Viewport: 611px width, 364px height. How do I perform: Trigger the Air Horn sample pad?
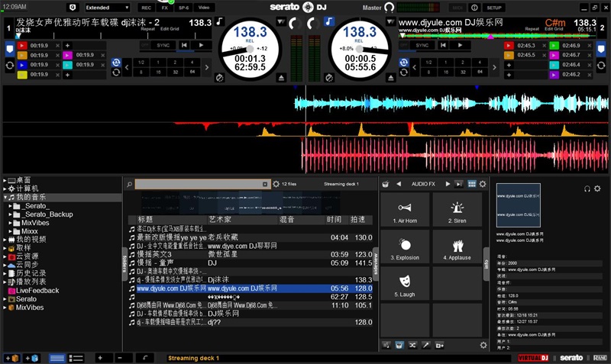pos(405,211)
